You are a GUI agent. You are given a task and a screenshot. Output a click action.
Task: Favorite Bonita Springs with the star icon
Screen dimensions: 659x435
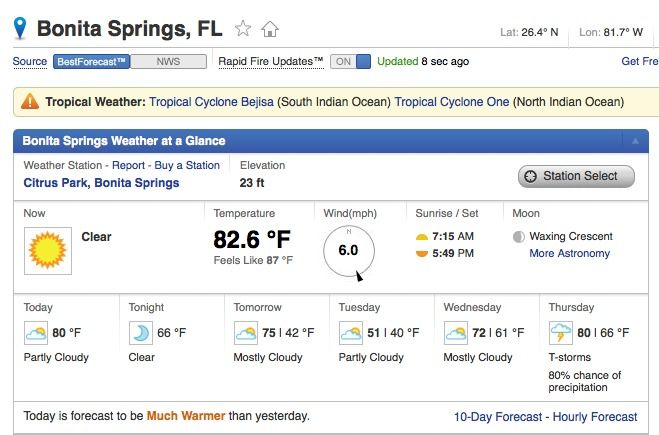point(243,29)
